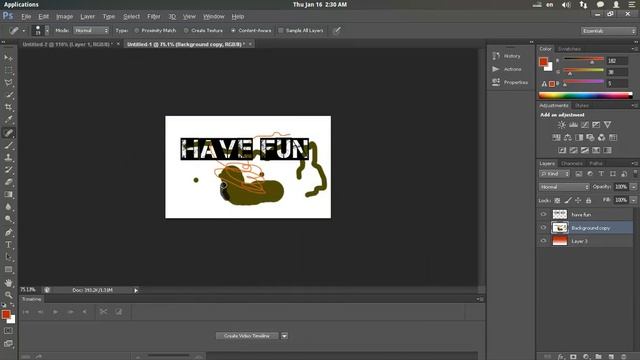The width and height of the screenshot is (640, 360).
Task: Select the Create Texture radio option
Action: pyautogui.click(x=203, y=31)
